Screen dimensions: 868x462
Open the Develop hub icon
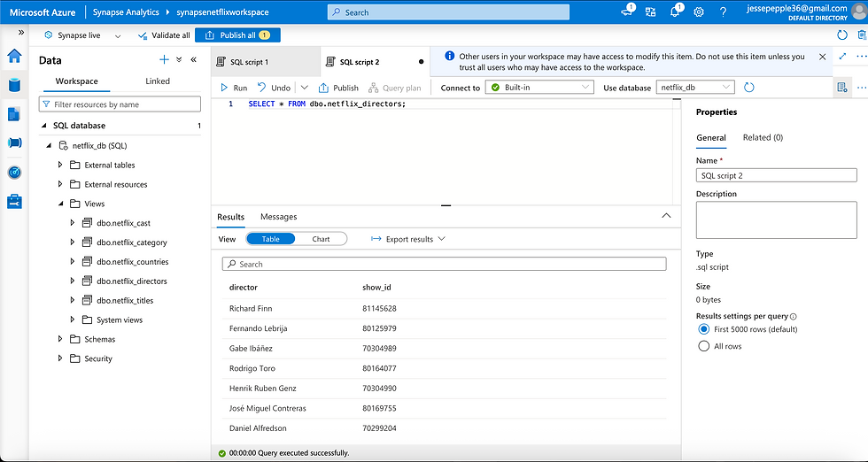pos(14,114)
